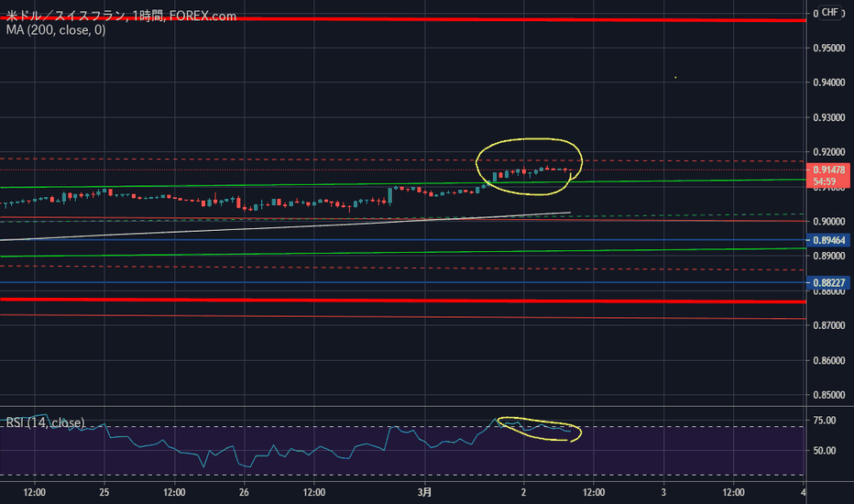Click the blue 0.88227 price level label
The height and width of the screenshot is (504, 854).
(x=828, y=282)
